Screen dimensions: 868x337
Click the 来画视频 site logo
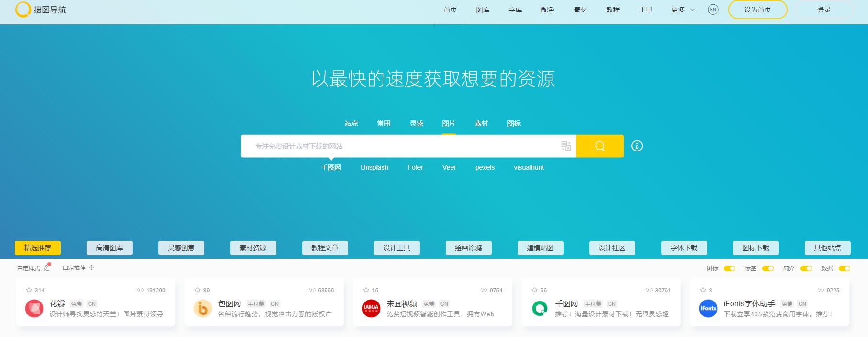372,308
